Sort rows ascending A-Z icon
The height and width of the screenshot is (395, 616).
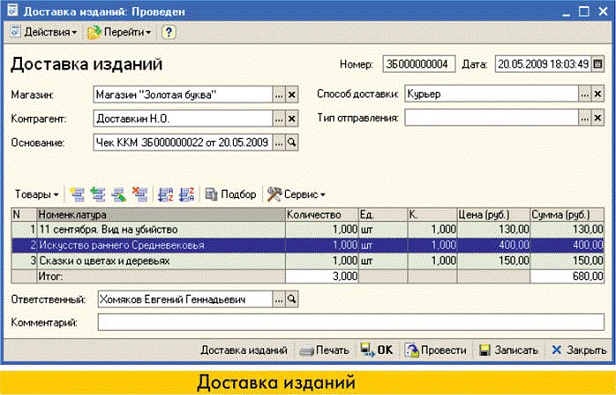point(165,195)
